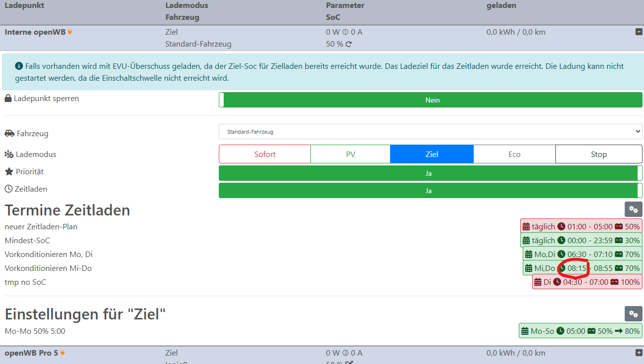Disable the Zeitladen toggle
This screenshot has width=644, height=364.
[429, 190]
